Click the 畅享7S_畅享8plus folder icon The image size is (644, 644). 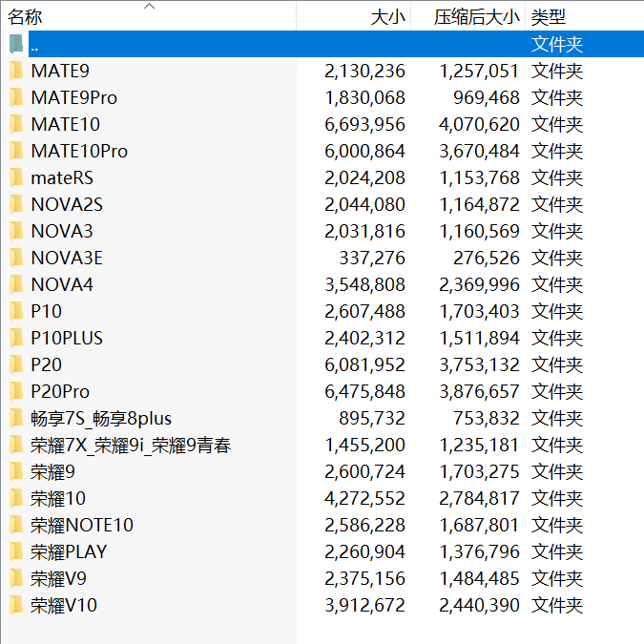click(x=16, y=418)
